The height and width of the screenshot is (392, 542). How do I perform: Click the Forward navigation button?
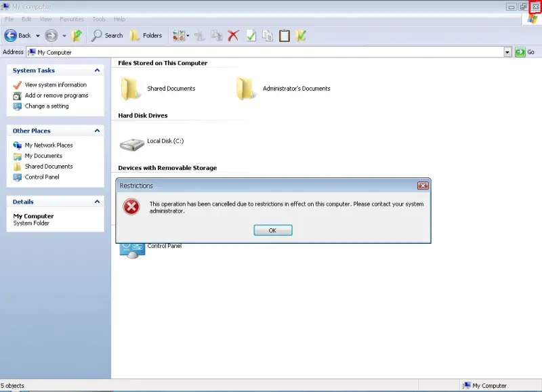(x=51, y=36)
